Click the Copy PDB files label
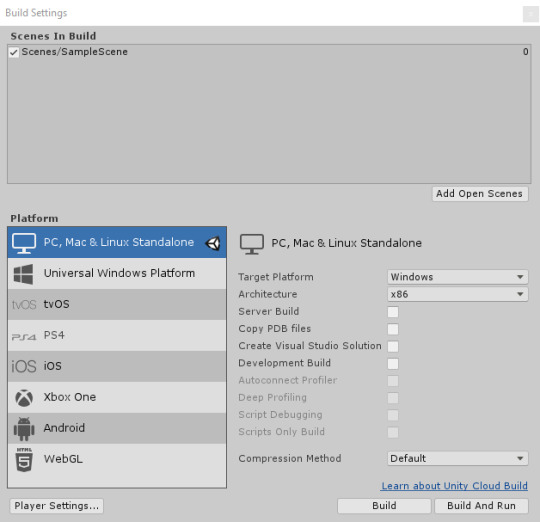 [x=274, y=329]
